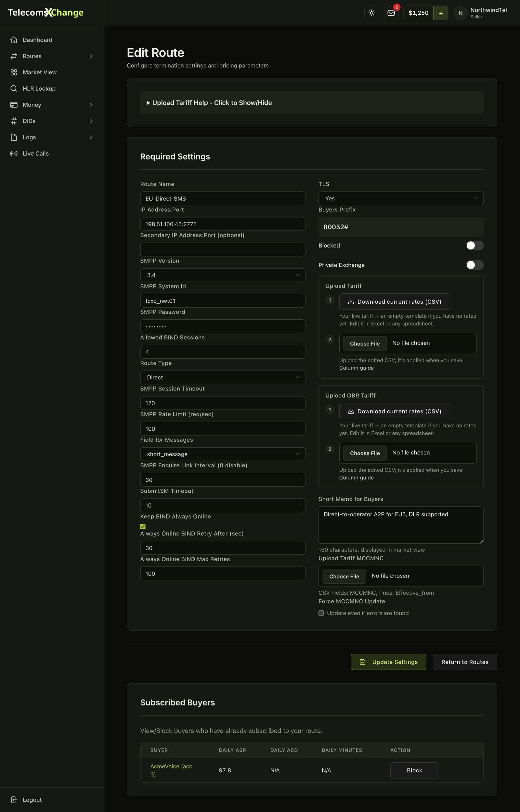The image size is (520, 812).
Task: Uncheck Keep BIND Always Online checkbox
Action: [x=143, y=526]
